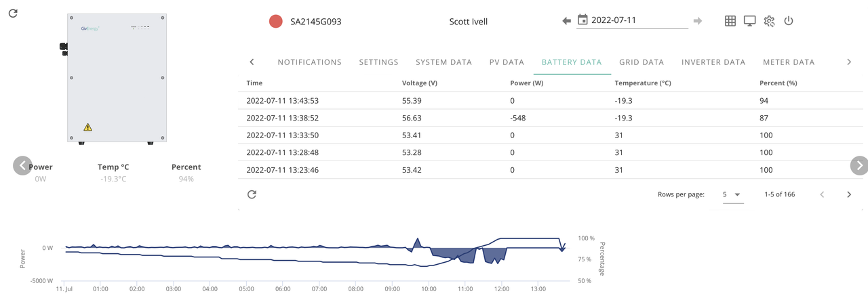Viewport: 868px width, 300px height.
Task: Click the 10:00 mark on chart axis
Action: click(429, 289)
